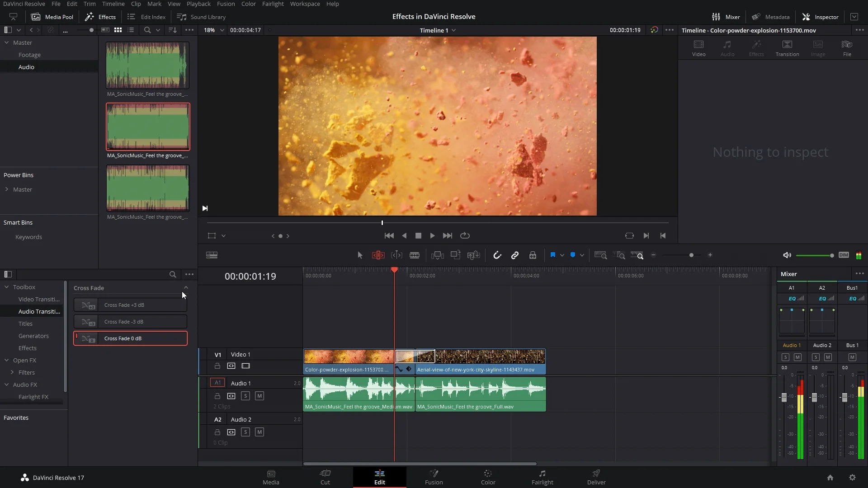Open the viewer zoom 18% dropdown
Screen dimensions: 868x488
(x=222, y=30)
